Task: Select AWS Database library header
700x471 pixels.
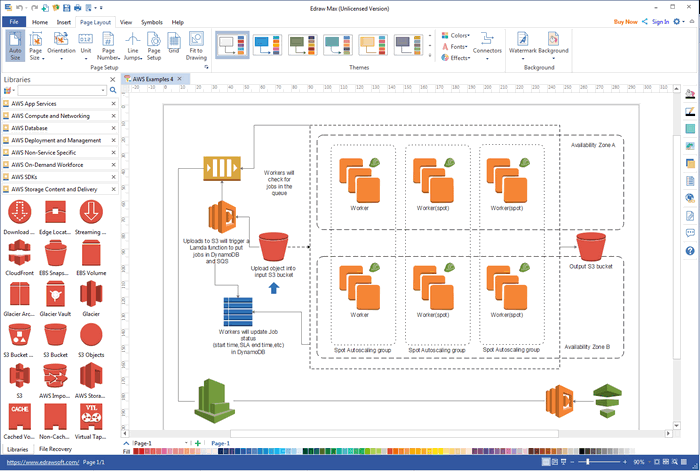Action: point(59,128)
